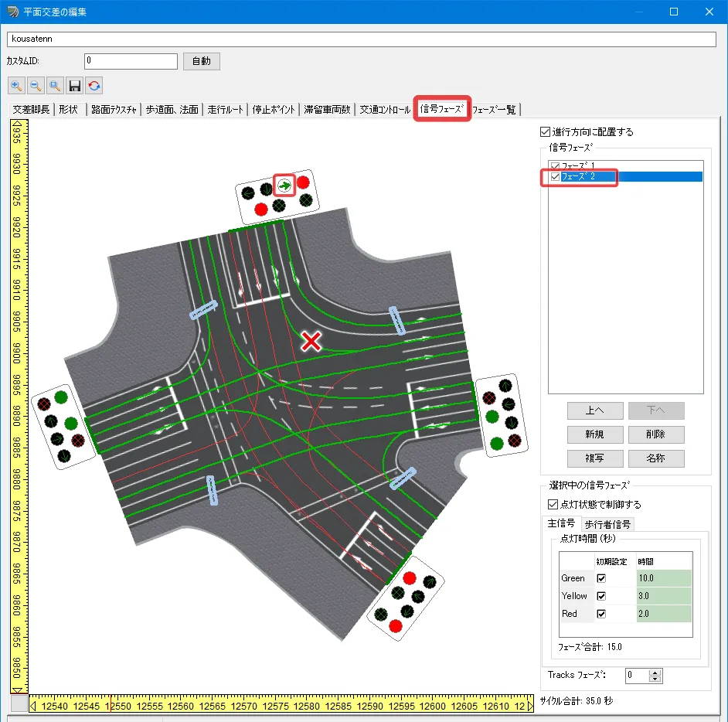Click the green right-arrow signal light
Image resolution: width=728 pixels, height=722 pixels.
click(285, 186)
